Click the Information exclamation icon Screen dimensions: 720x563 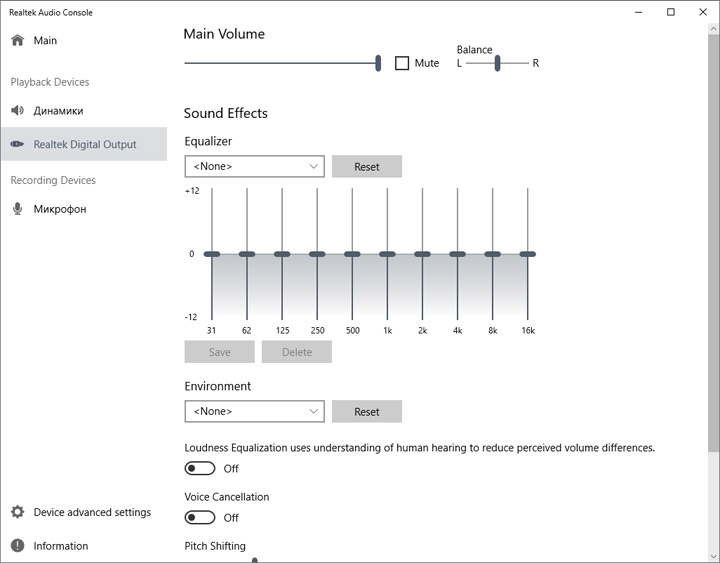tap(17, 546)
